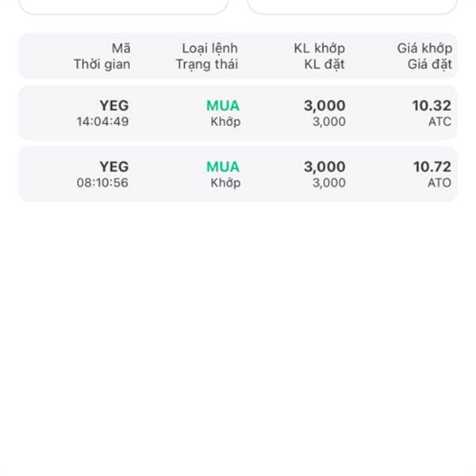The image size is (476, 476).
Task: Tap the Mã column header
Action: coord(121,48)
